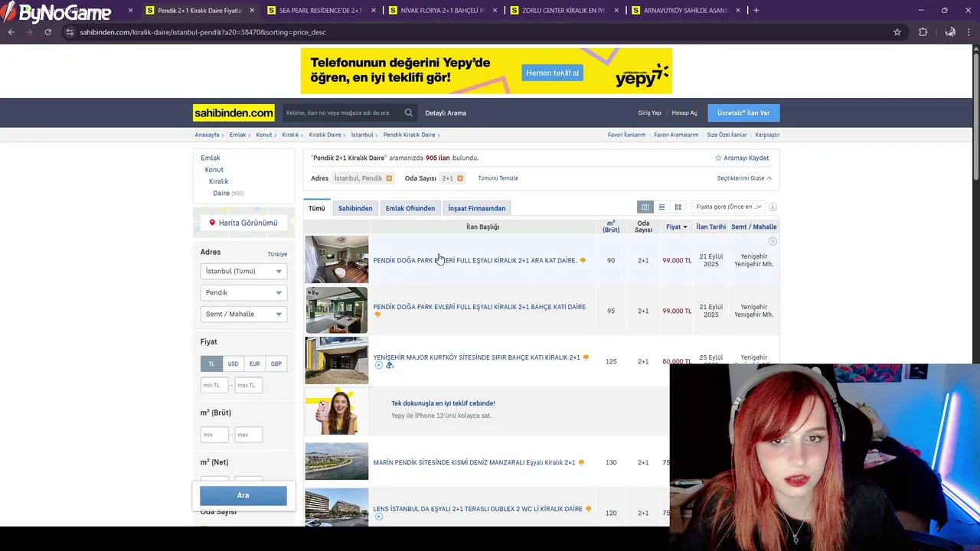Open the Karşılaştır link
980x551 pixels.
767,135
